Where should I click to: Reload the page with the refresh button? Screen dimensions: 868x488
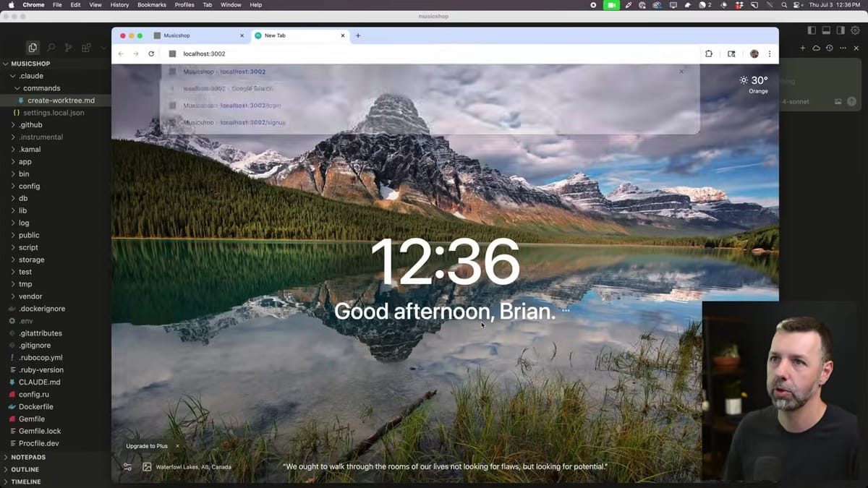pos(151,53)
